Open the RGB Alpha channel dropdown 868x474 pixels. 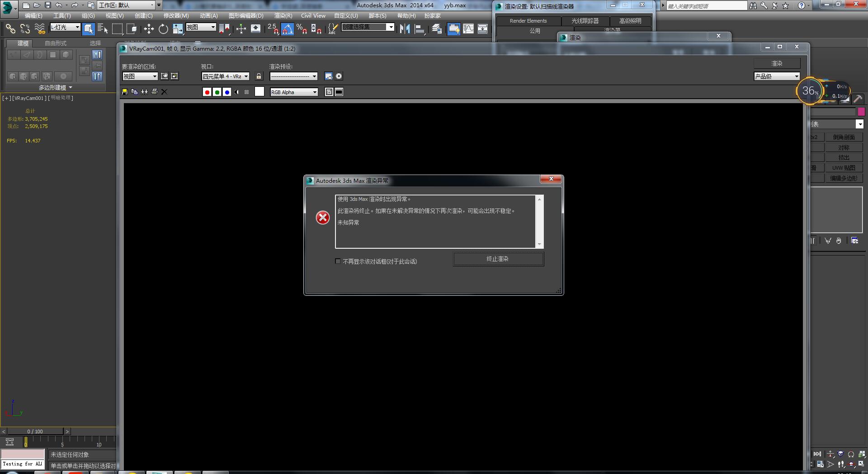pos(294,92)
